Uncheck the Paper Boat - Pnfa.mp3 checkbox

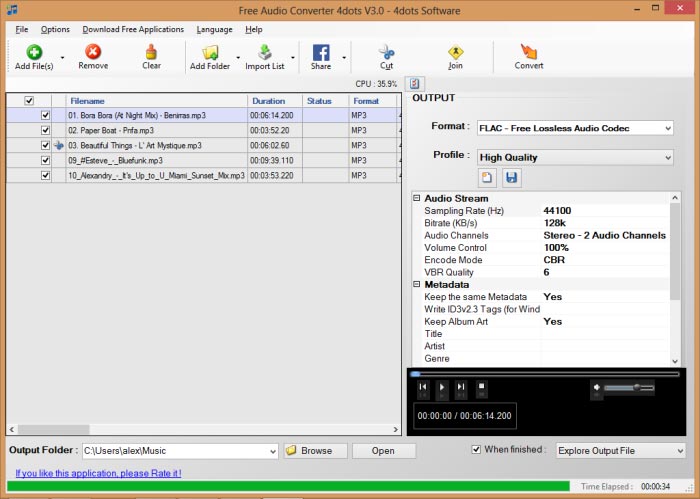[x=45, y=130]
